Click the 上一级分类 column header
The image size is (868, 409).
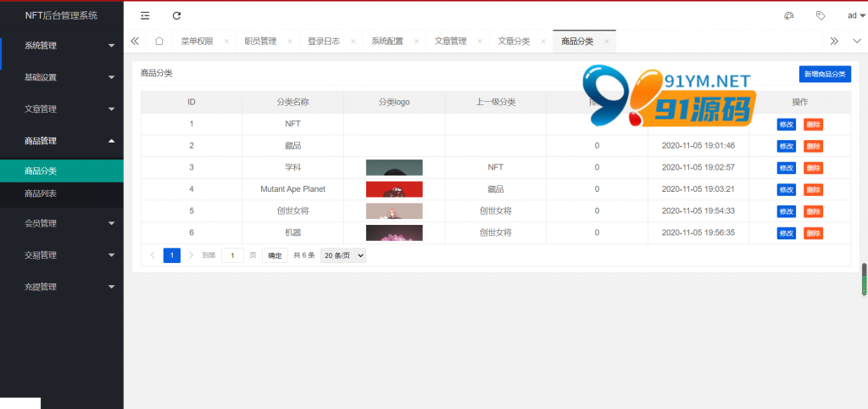[495, 102]
